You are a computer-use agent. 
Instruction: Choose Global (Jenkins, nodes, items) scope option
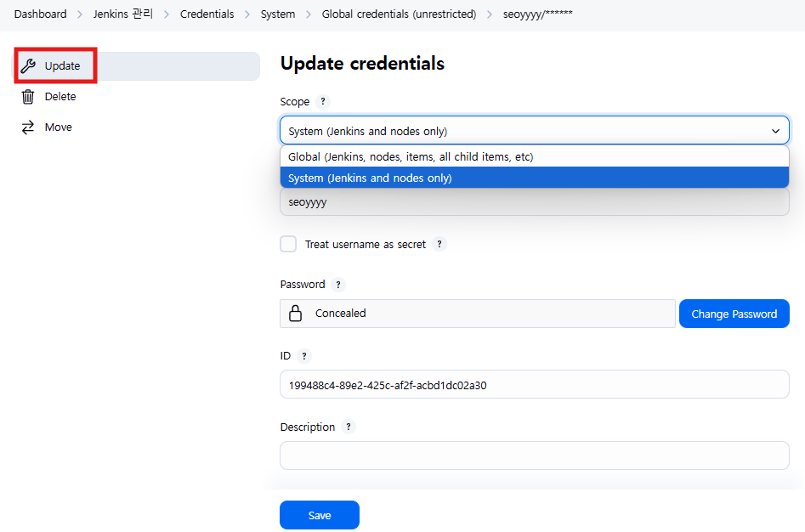pyautogui.click(x=534, y=156)
